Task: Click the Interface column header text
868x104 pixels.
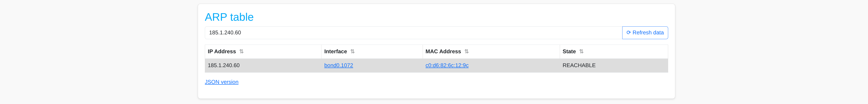Action: (335, 51)
